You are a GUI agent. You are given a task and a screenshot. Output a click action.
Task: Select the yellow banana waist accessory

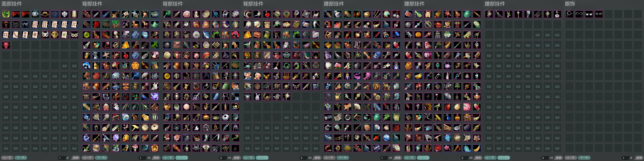tap(477, 148)
